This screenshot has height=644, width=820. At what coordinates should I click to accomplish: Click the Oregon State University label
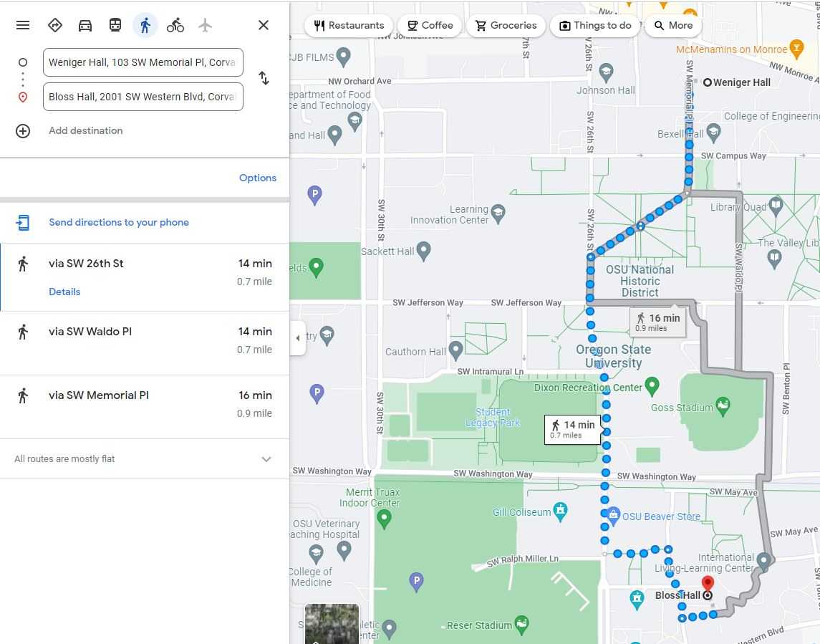pyautogui.click(x=614, y=356)
